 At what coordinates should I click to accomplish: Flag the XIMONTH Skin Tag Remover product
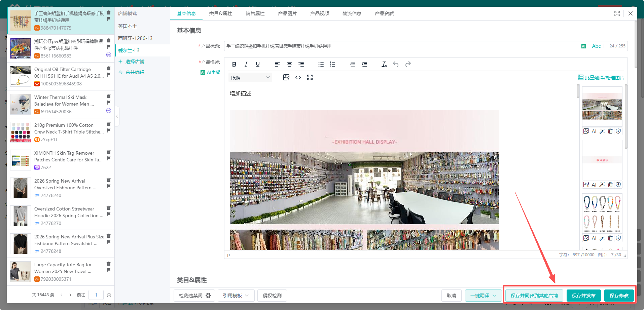[109, 158]
